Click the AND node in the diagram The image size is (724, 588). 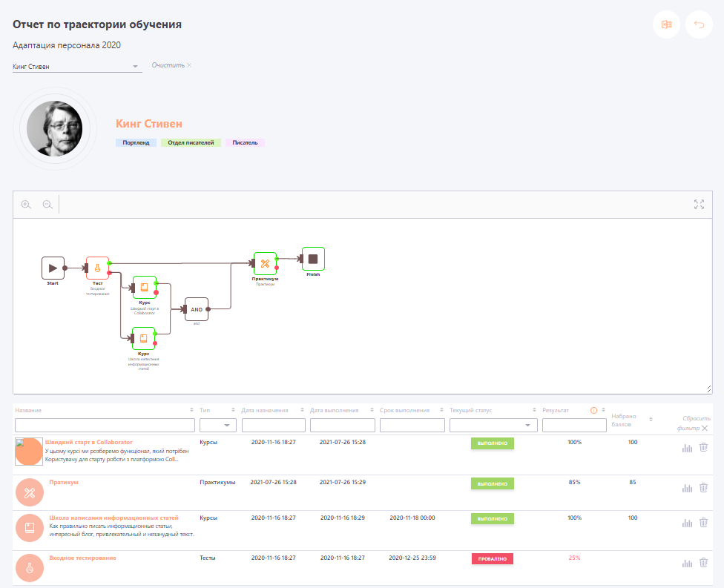(x=196, y=308)
